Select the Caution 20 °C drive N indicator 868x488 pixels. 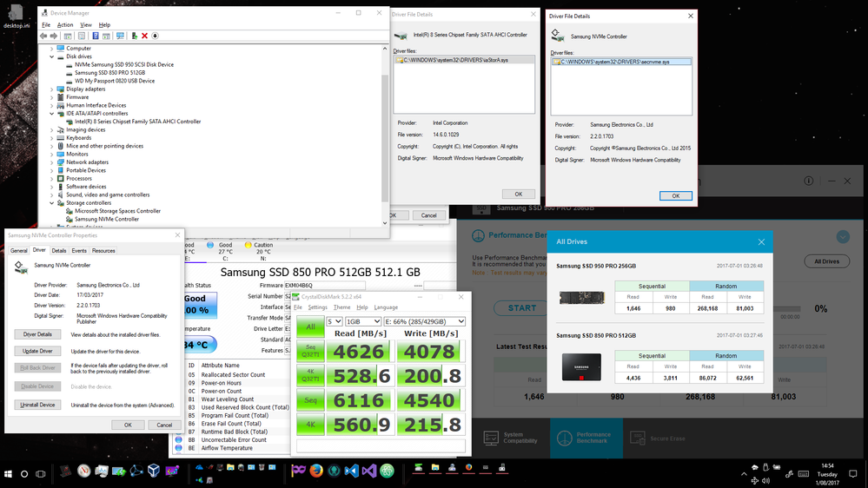coord(261,251)
